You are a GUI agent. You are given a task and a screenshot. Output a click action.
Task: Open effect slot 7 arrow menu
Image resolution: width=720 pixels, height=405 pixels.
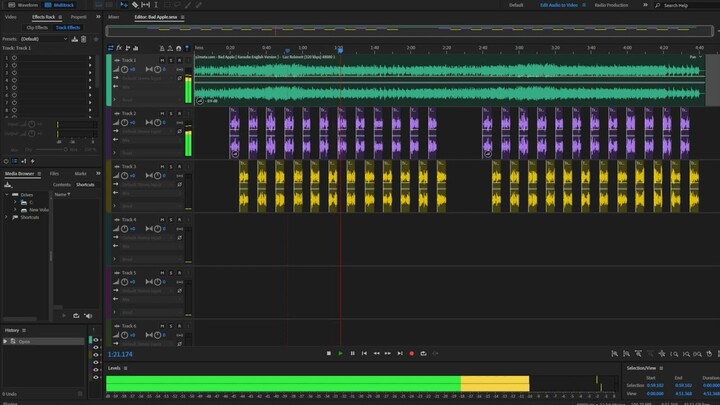pyautogui.click(x=90, y=102)
